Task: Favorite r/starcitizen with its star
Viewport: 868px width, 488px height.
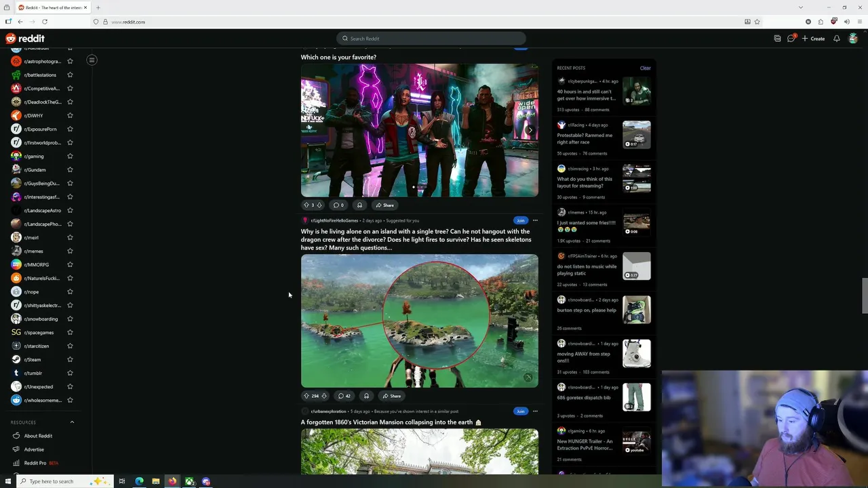Action: pyautogui.click(x=70, y=346)
